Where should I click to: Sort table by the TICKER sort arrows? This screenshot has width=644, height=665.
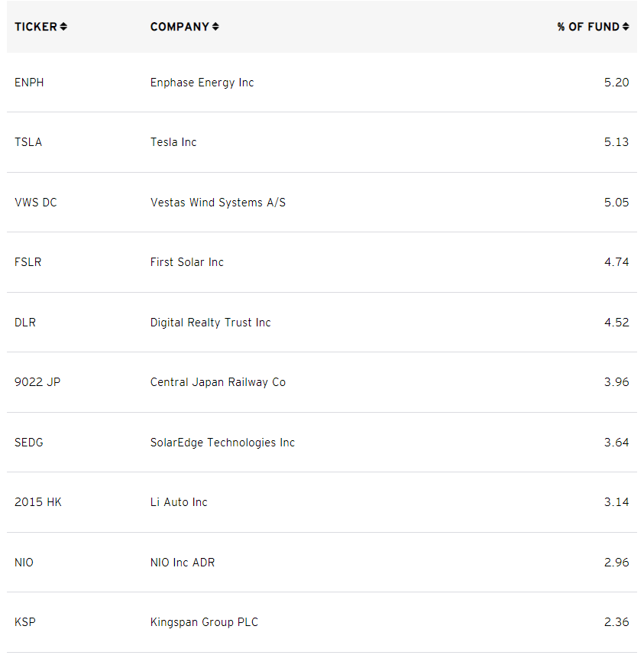pyautogui.click(x=63, y=27)
